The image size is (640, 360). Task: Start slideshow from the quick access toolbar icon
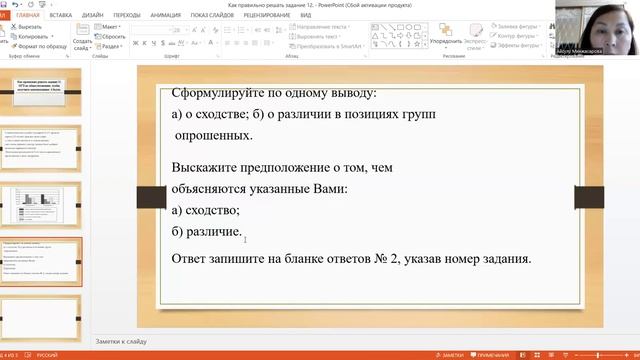tap(42, 4)
